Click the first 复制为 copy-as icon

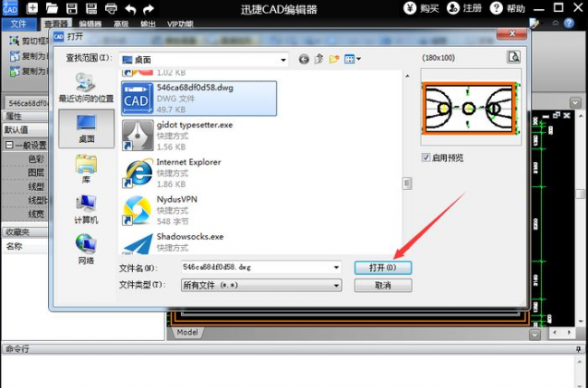[14, 56]
